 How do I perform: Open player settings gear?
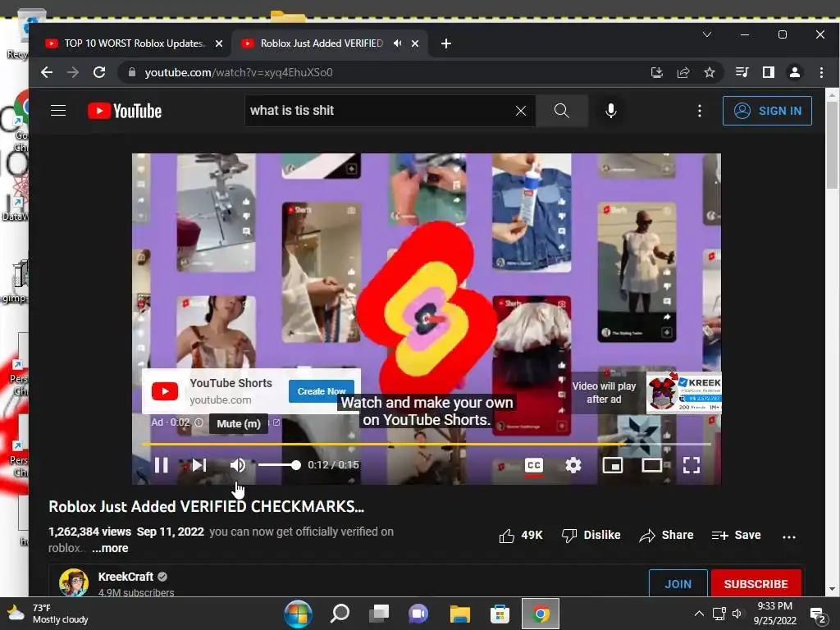pyautogui.click(x=573, y=465)
